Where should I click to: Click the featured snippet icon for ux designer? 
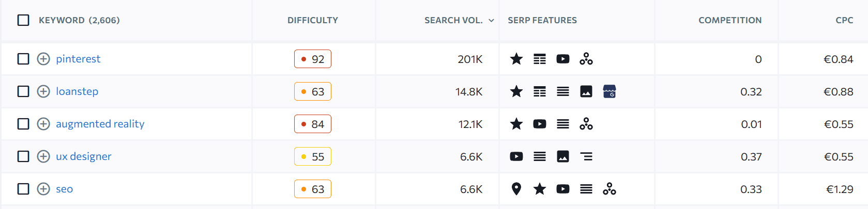tap(586, 156)
